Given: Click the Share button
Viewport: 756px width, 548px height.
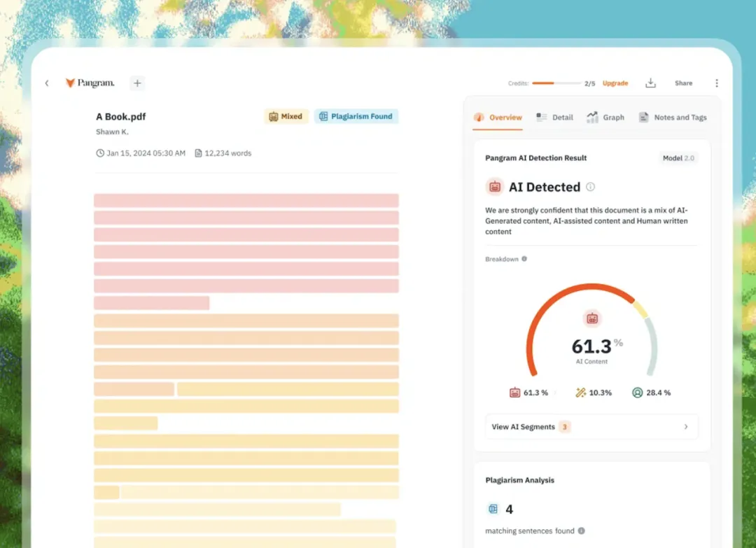Looking at the screenshot, I should (x=684, y=83).
